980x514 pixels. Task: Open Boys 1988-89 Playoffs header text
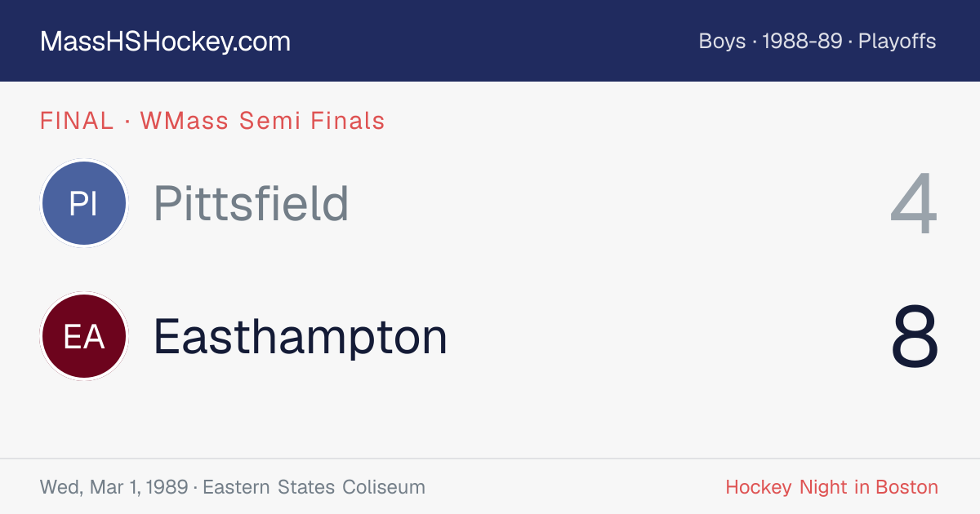click(x=817, y=41)
